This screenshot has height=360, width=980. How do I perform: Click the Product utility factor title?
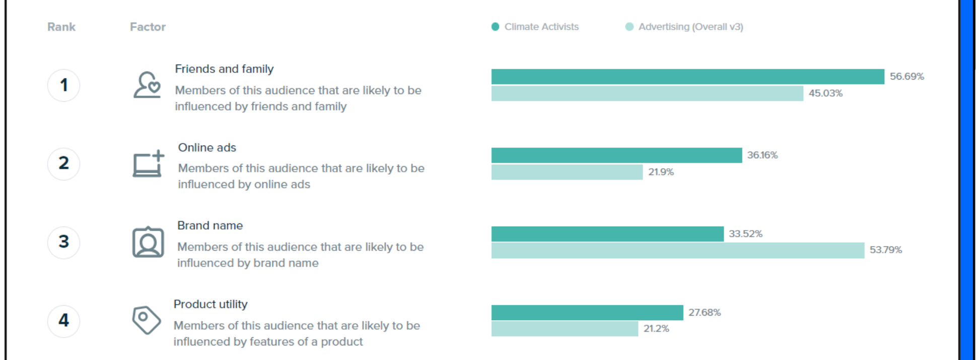click(x=211, y=304)
